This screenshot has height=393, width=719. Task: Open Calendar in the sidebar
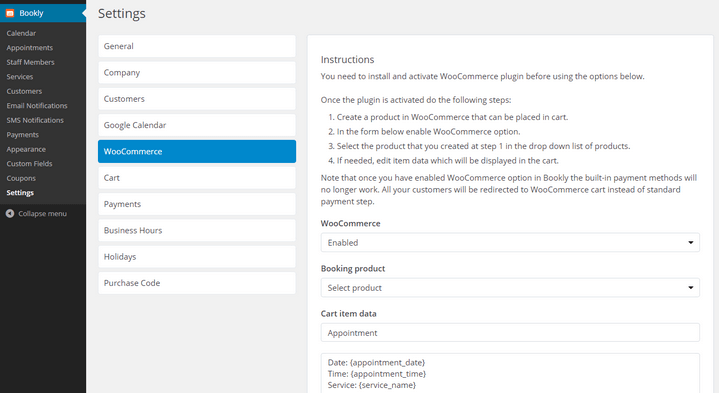[x=21, y=33]
